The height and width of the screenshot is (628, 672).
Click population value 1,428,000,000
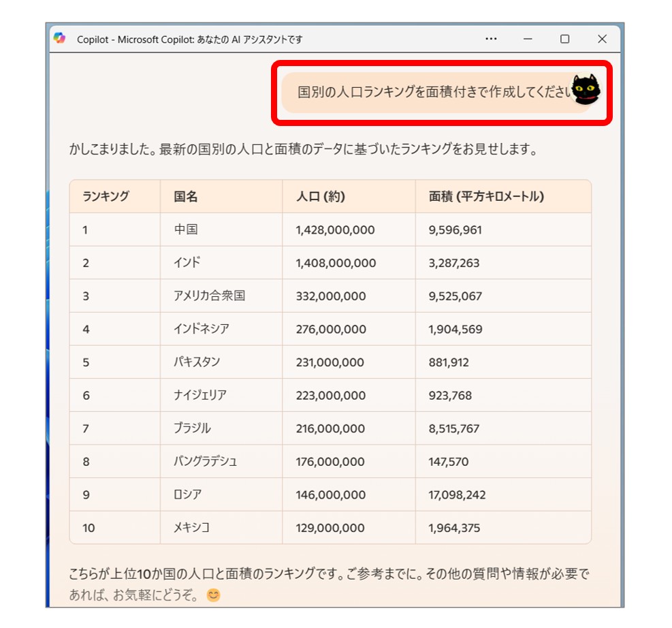335,230
